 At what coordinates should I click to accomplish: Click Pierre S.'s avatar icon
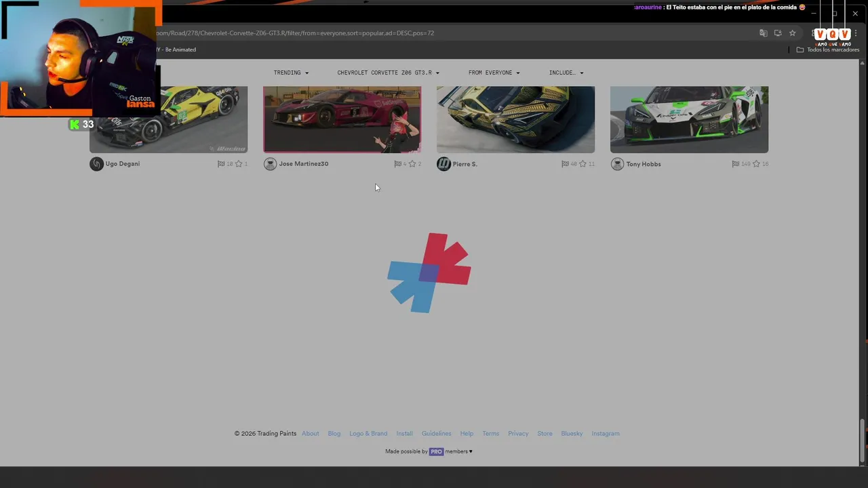(443, 164)
